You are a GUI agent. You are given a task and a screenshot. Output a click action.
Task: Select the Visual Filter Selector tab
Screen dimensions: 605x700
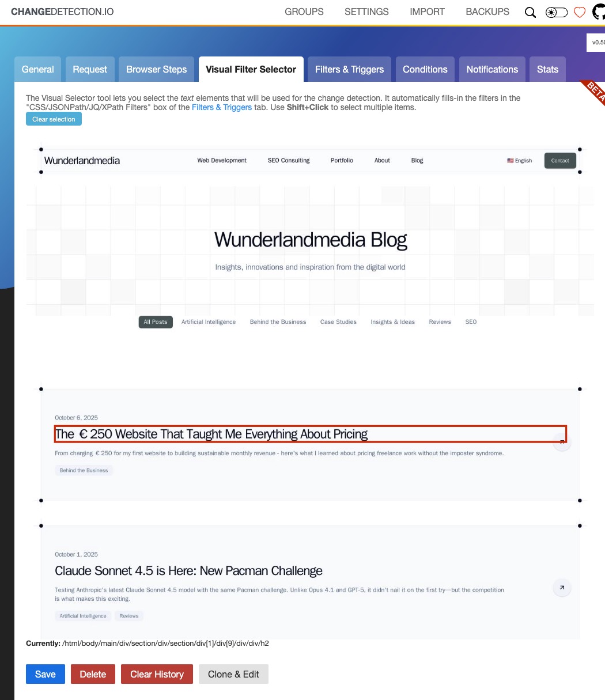(x=251, y=69)
